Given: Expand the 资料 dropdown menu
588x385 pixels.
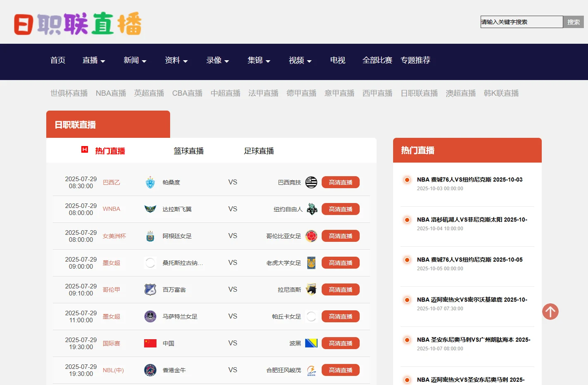Looking at the screenshot, I should pyautogui.click(x=176, y=60).
